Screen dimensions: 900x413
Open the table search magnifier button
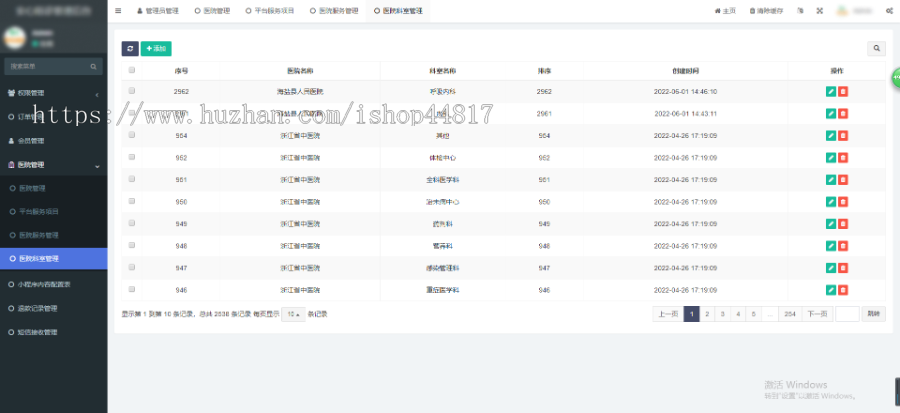tap(876, 49)
